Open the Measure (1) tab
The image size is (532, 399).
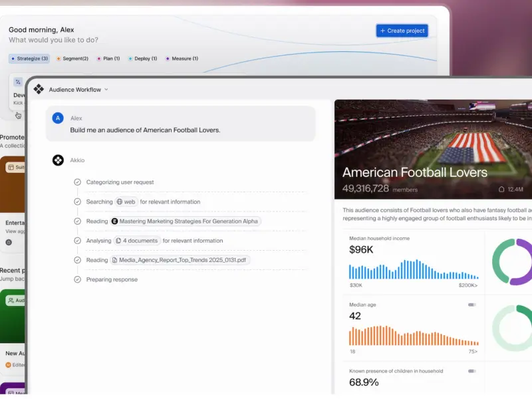click(x=182, y=59)
